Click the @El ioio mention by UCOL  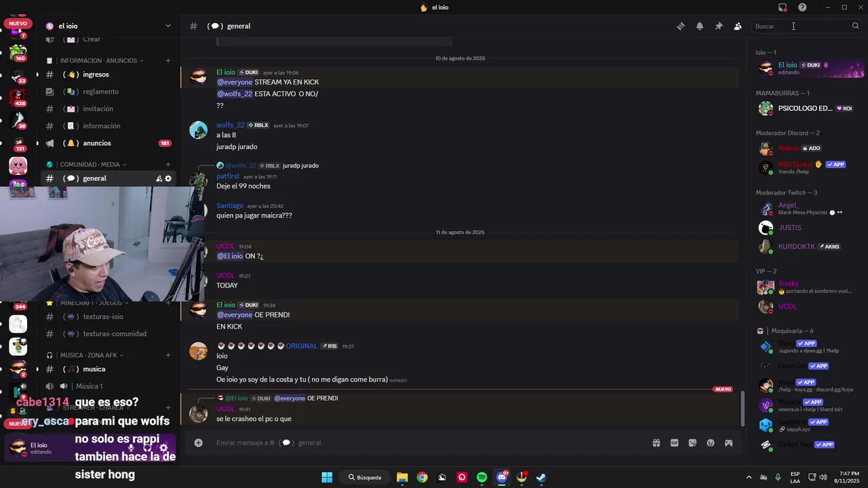[230, 256]
